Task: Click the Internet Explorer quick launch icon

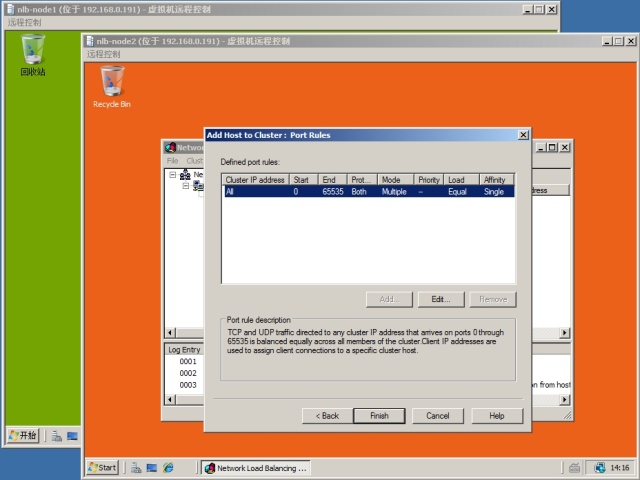Action: [x=167, y=467]
